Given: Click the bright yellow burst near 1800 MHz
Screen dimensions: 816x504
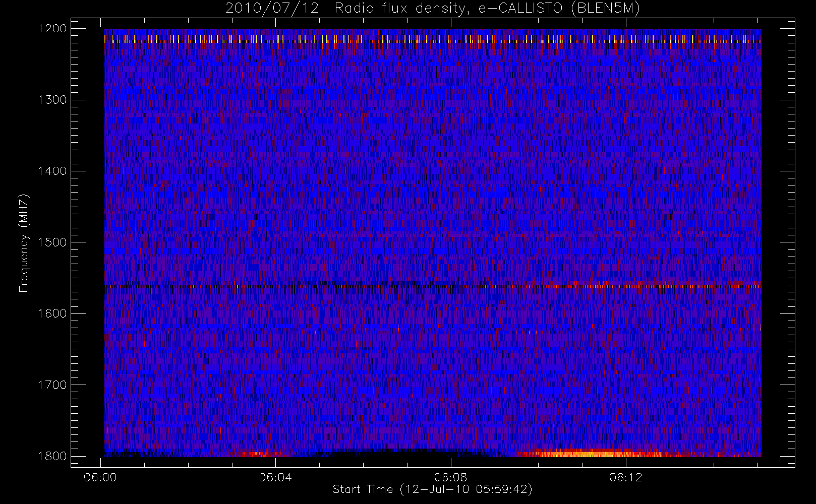Looking at the screenshot, I should click(590, 453).
